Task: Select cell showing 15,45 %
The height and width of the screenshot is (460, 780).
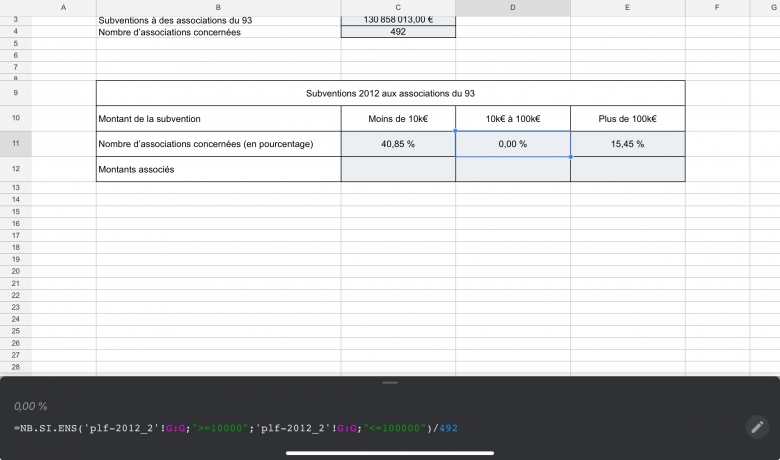Action: pyautogui.click(x=627, y=144)
